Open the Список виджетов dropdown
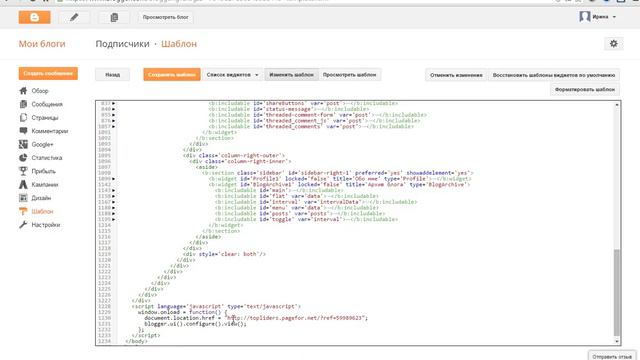The width and height of the screenshot is (640, 360). [x=232, y=75]
